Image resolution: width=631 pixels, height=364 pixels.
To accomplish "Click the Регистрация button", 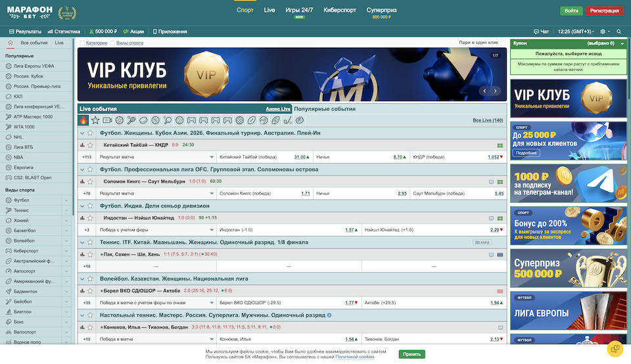I will 604,11.
